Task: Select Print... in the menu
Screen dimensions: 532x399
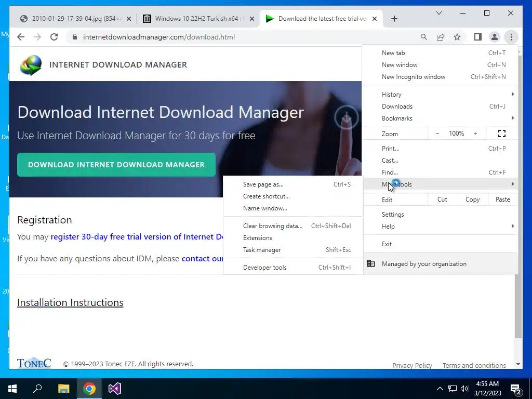Action: pyautogui.click(x=440, y=148)
